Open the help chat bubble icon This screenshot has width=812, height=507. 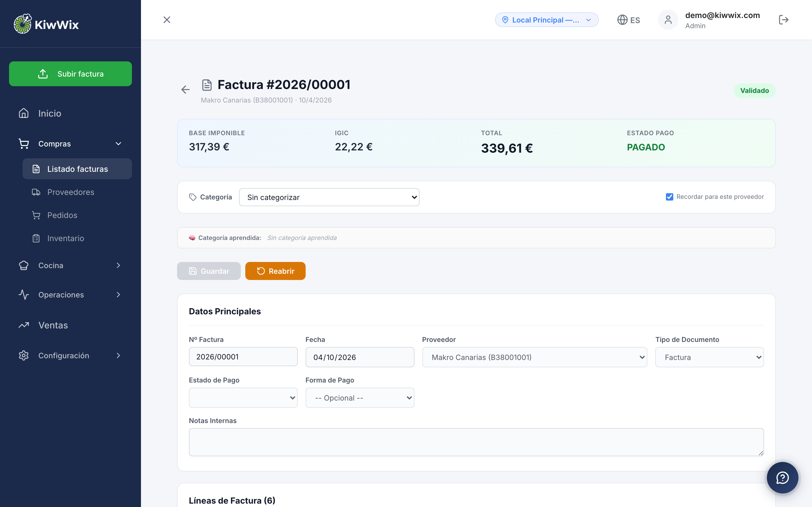(782, 477)
